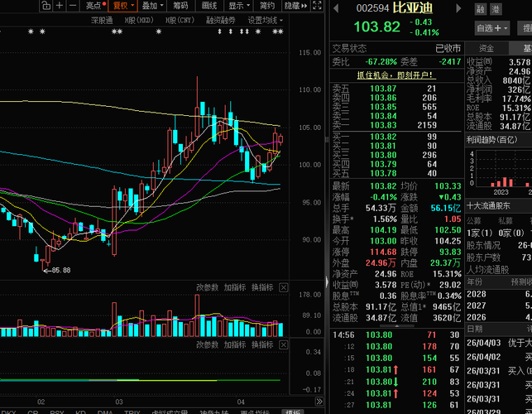Screen dimensions: 532x414
Task: Click the 2028 forecast year row
Action: pyautogui.click(x=499, y=294)
